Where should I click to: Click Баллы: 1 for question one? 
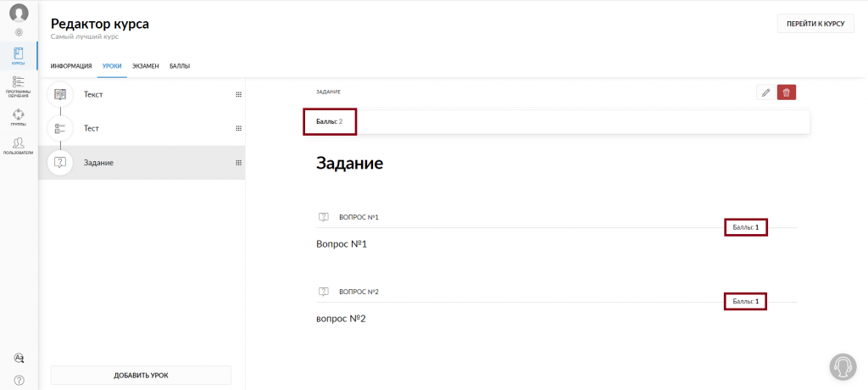(746, 227)
